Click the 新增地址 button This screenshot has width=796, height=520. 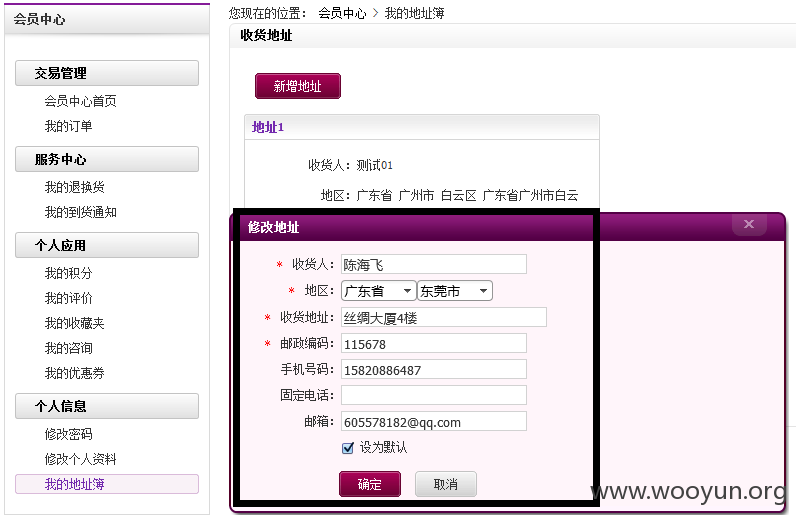coord(297,86)
